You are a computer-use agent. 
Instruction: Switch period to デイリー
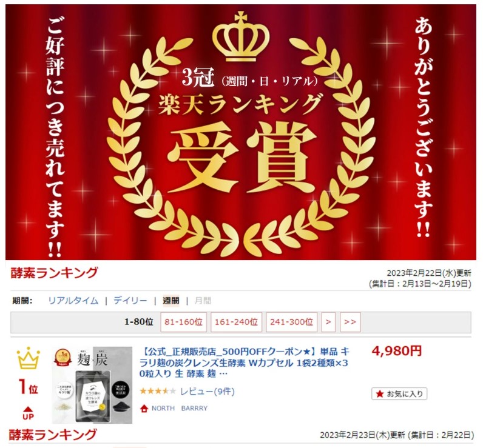point(130,301)
